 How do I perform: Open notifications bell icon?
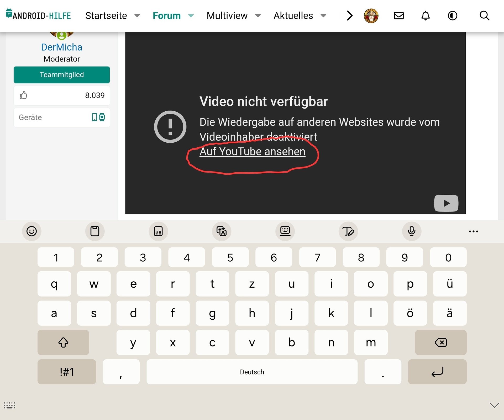coord(426,16)
